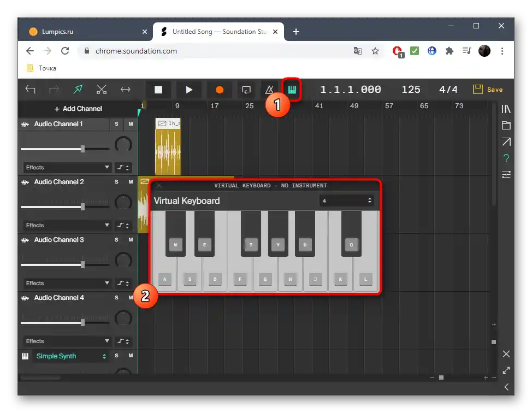Mute Audio Channel 2
The image size is (532, 413).
(131, 182)
